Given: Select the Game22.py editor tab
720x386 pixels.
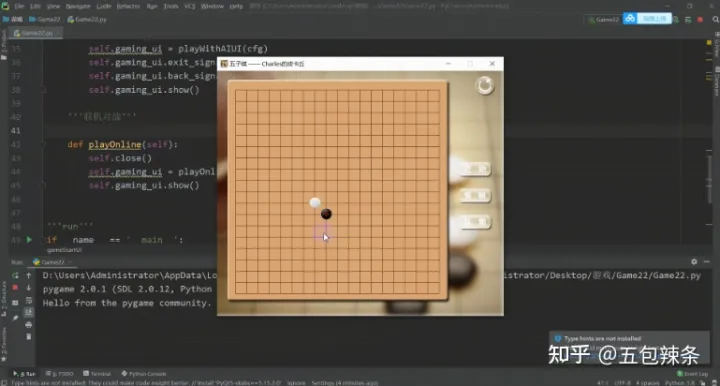Looking at the screenshot, I should coord(36,33).
